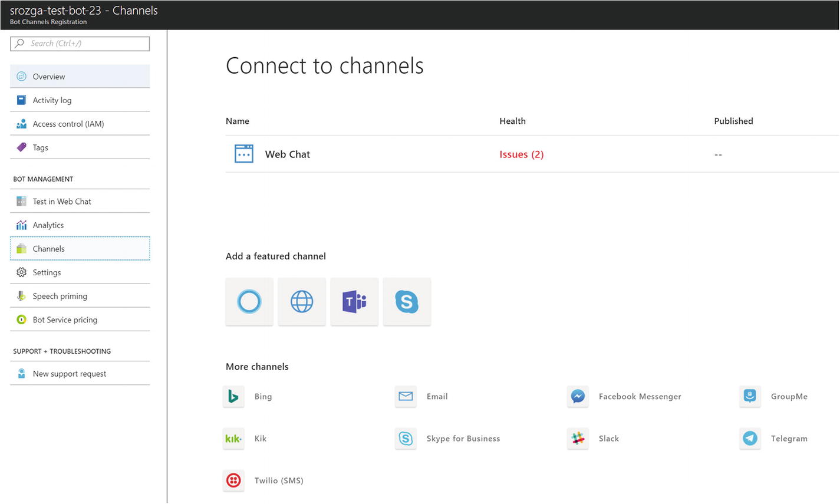Click the Twilio (SMS) channel icon
The image size is (840, 504).
tap(233, 480)
